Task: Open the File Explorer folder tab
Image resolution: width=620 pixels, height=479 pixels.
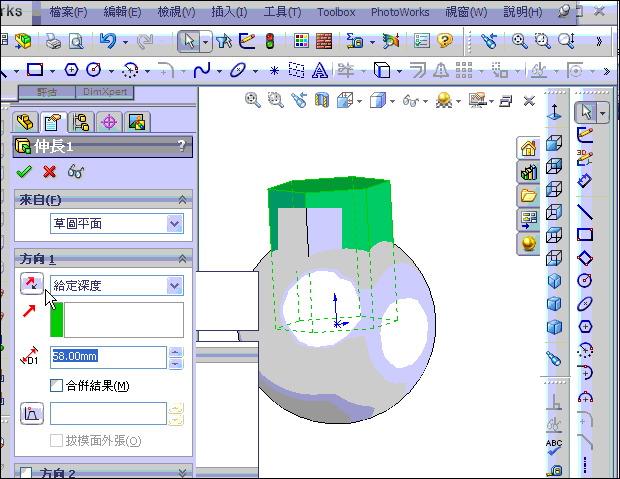Action: pyautogui.click(x=529, y=195)
